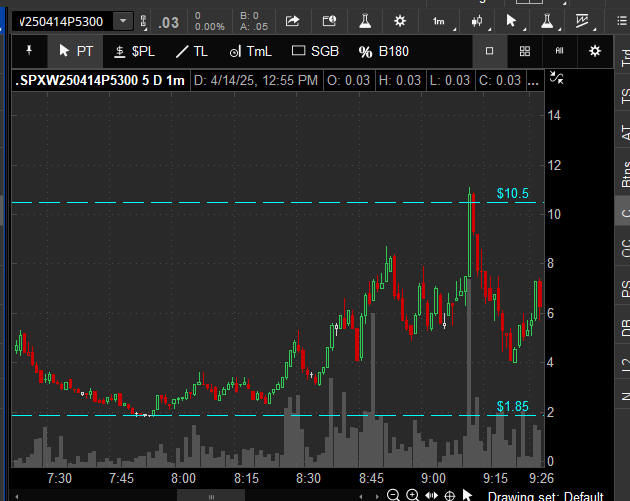Open the 1m timeframe dropdown
This screenshot has height=501, width=630.
pos(440,21)
